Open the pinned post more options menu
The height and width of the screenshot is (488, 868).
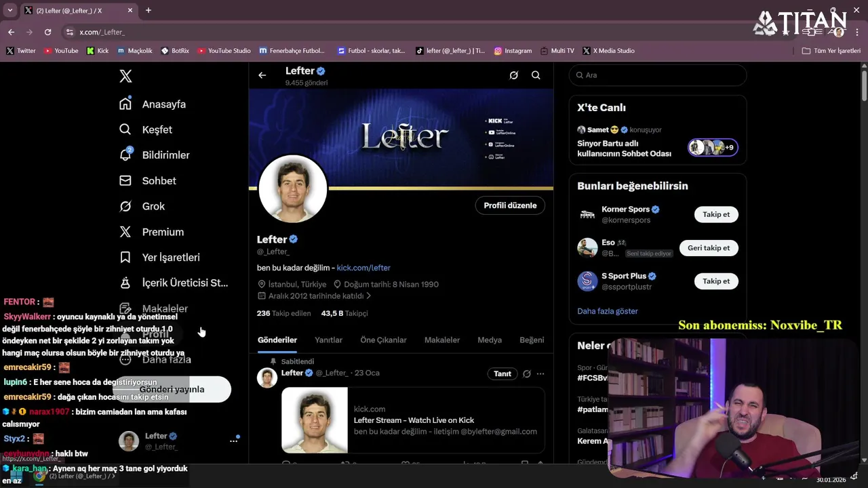click(540, 373)
